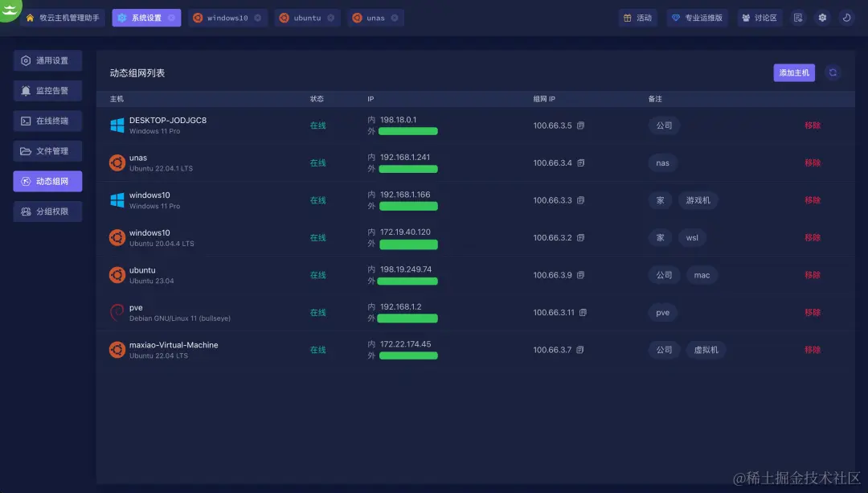Viewport: 868px width, 493px height.
Task: Click Debian icon of pve host
Action: point(117,312)
